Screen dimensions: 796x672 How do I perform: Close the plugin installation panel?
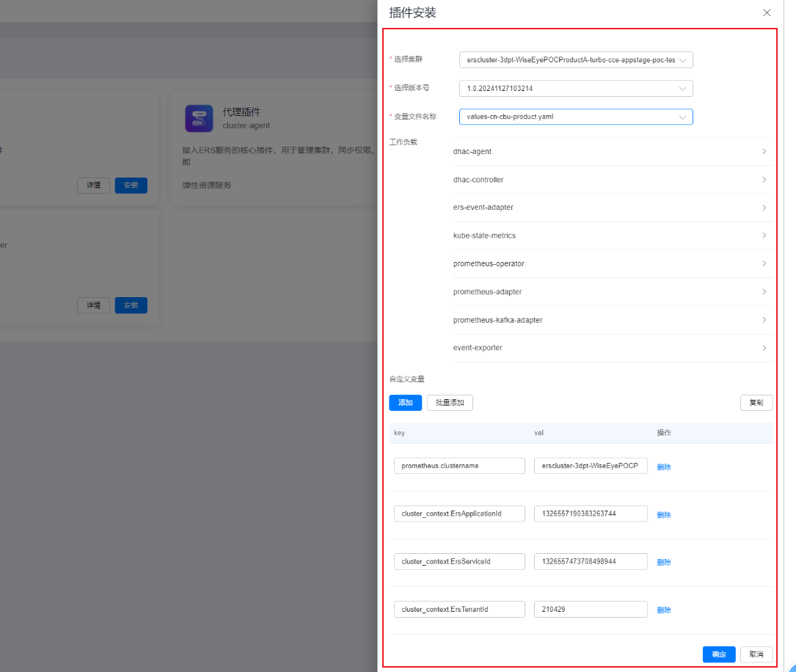pos(767,12)
